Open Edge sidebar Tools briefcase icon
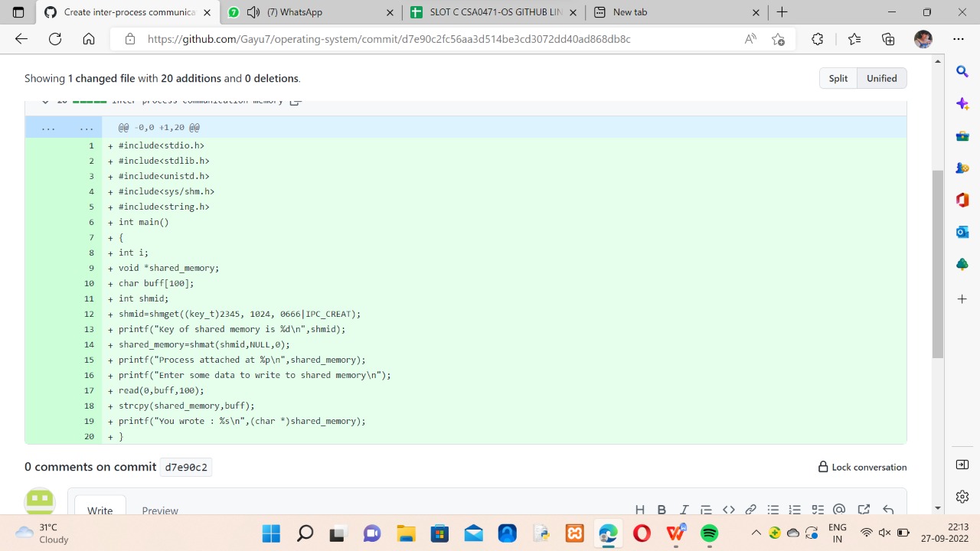The image size is (980, 551). 962,136
